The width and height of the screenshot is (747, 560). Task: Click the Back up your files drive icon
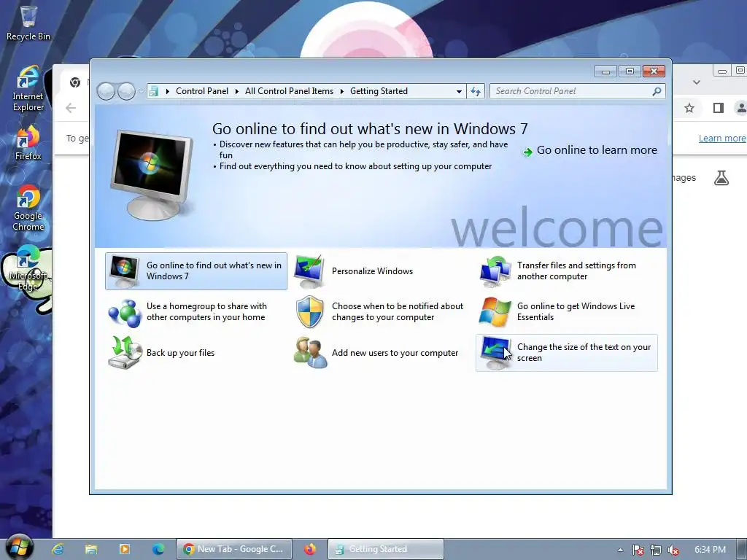click(125, 352)
